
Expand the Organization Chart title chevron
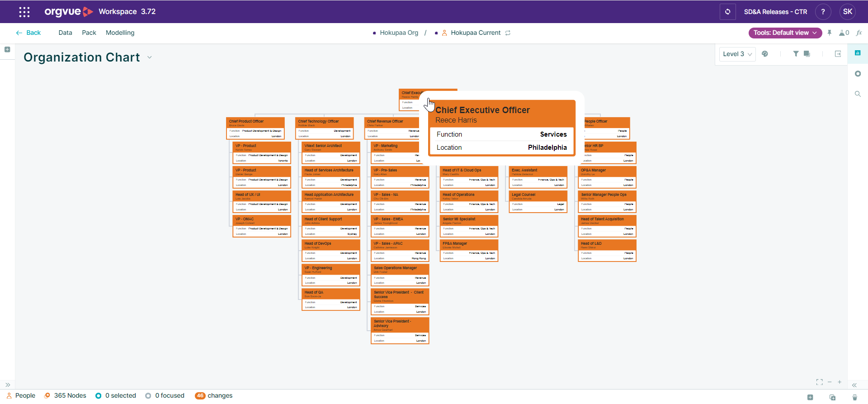(150, 57)
